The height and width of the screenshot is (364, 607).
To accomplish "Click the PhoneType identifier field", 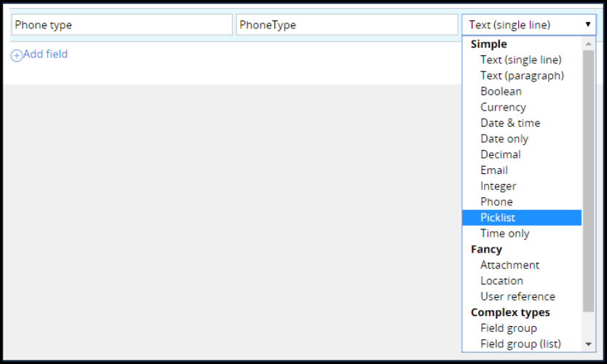I will pyautogui.click(x=347, y=25).
